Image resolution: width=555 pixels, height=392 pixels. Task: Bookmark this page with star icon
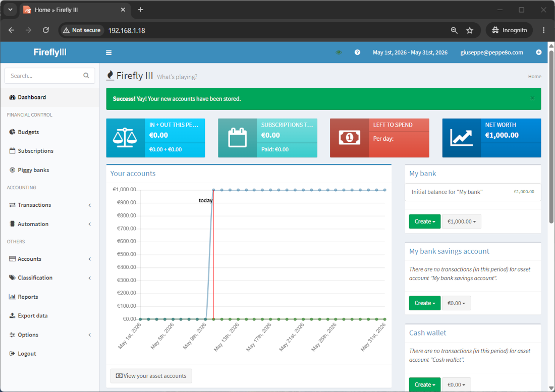click(x=470, y=30)
